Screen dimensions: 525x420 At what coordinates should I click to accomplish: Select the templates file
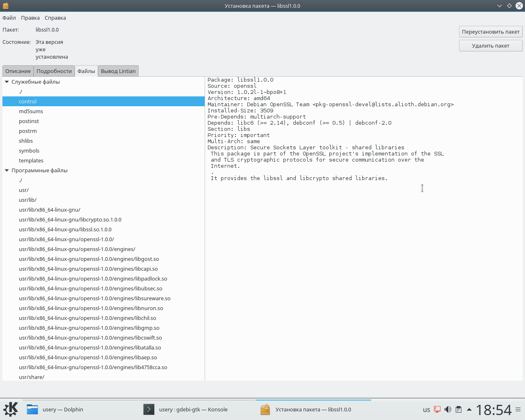(x=103, y=160)
